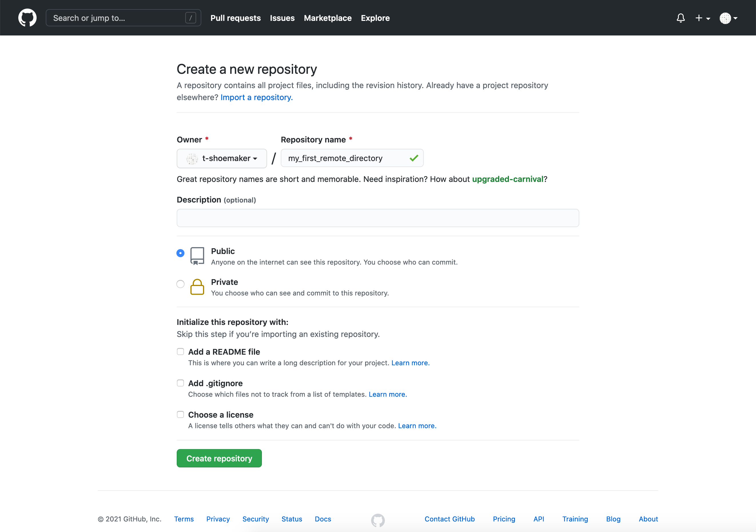The height and width of the screenshot is (532, 756).
Task: Open the GitHub home logo in the header
Action: [27, 18]
